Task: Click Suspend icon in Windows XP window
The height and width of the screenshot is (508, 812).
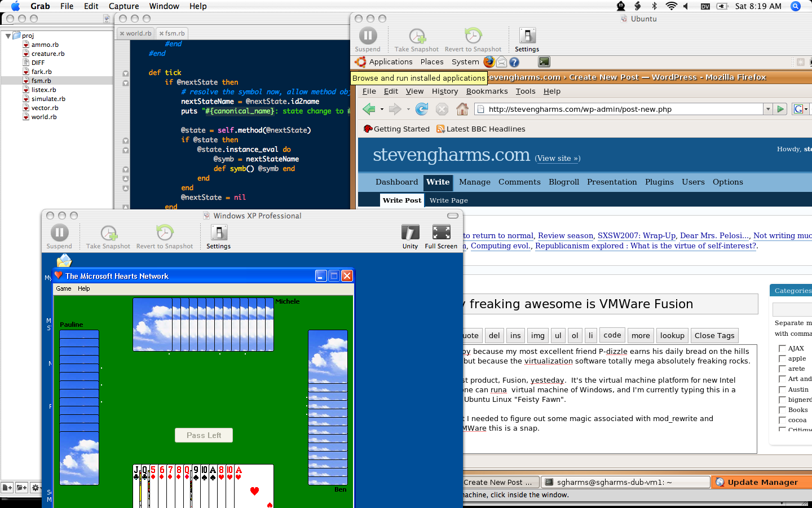Action: (x=59, y=233)
